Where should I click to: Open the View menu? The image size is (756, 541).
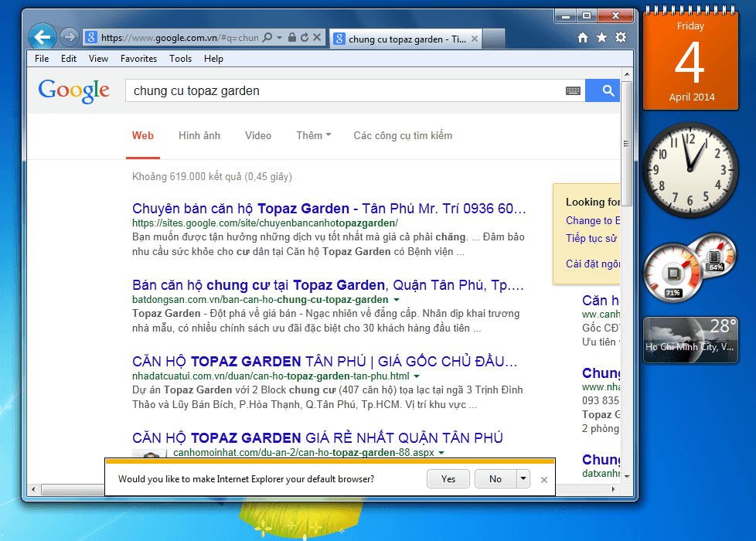[98, 59]
